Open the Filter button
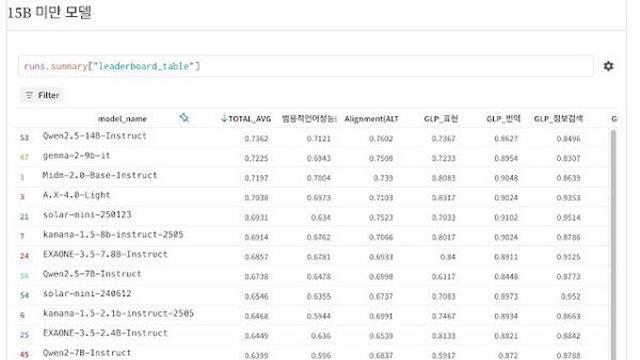Image resolution: width=640 pixels, height=360 pixels. pos(42,95)
